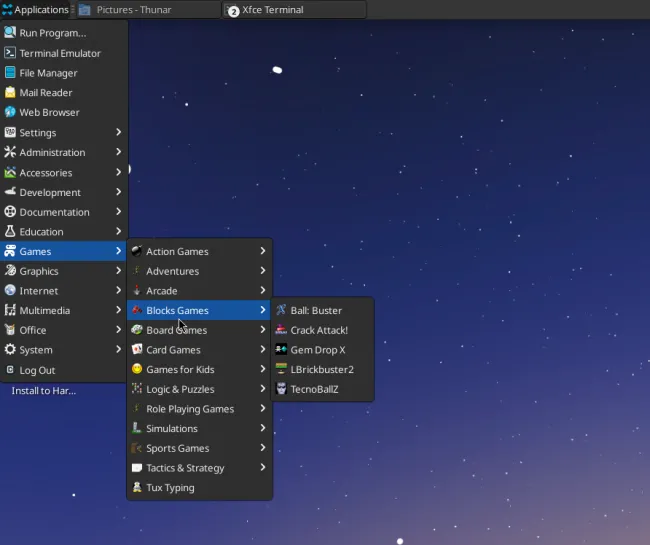
Task: Select Log Out from the menu
Action: click(37, 370)
